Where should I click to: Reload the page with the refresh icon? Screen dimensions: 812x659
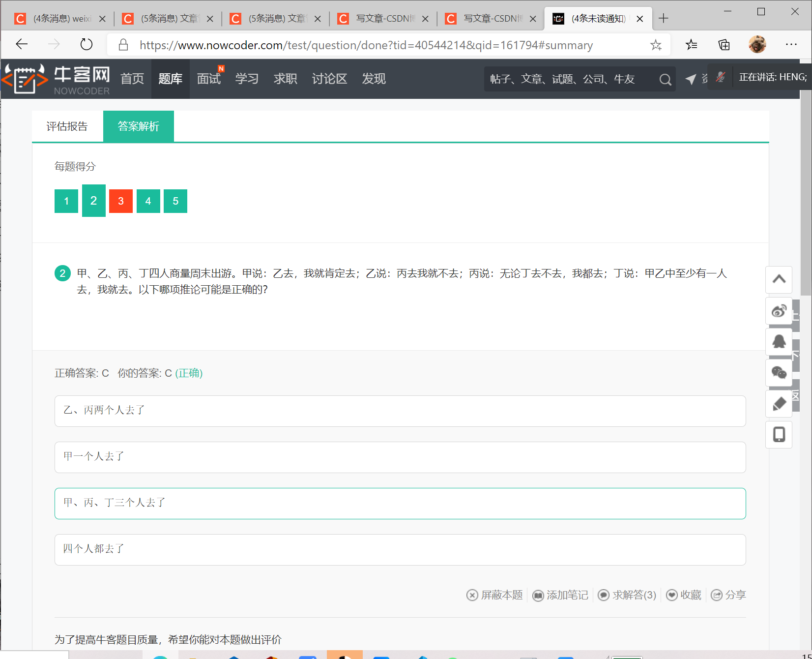86,44
